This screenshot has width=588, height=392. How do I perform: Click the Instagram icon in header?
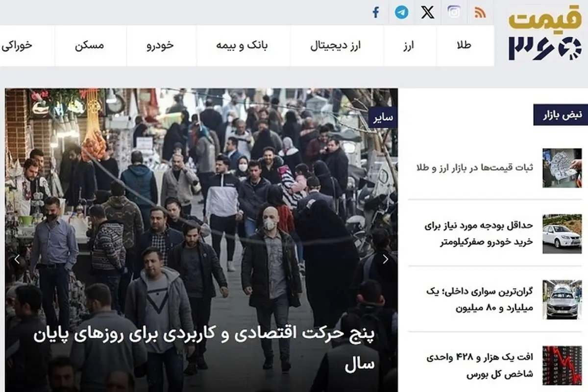click(x=454, y=12)
